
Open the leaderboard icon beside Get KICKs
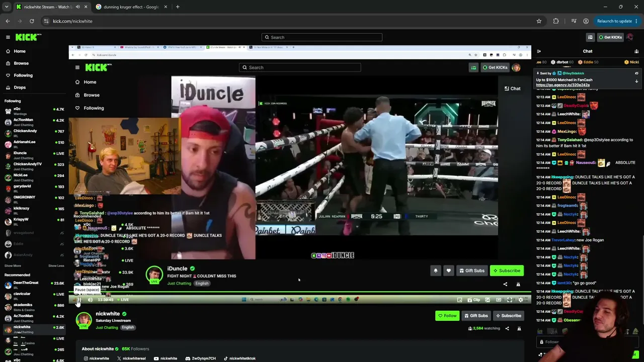pyautogui.click(x=590, y=37)
